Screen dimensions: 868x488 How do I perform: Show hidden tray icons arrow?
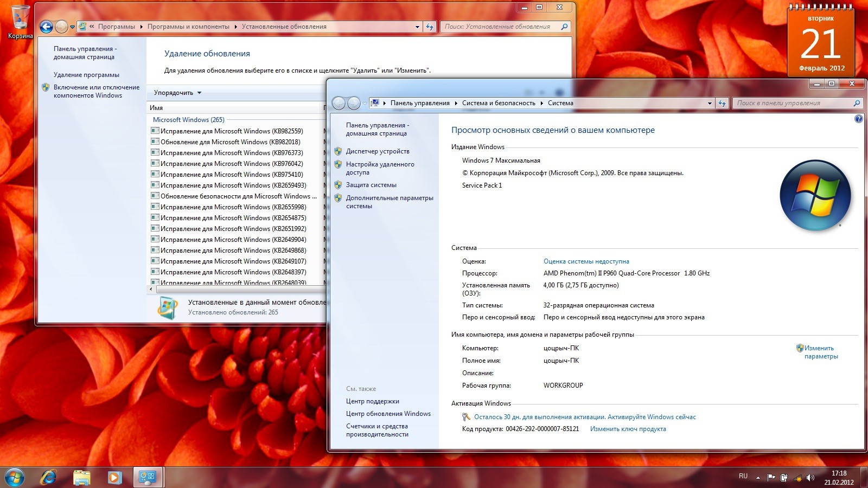click(758, 478)
